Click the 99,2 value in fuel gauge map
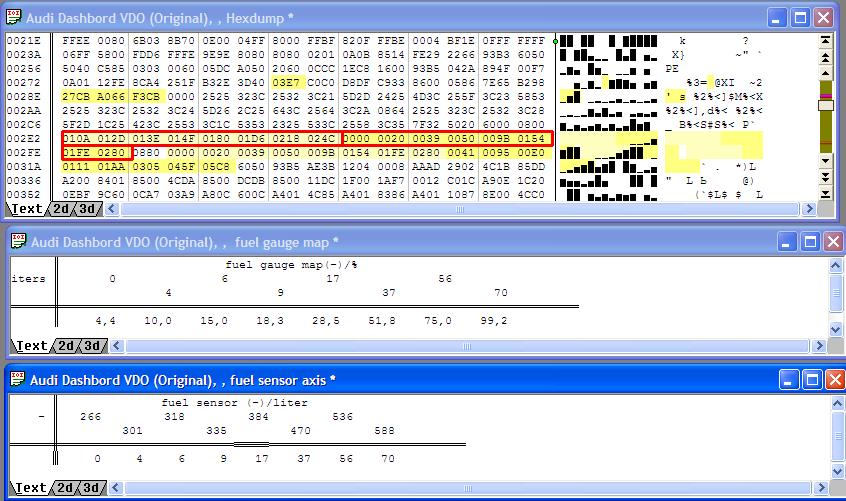The image size is (846, 501). (x=493, y=321)
